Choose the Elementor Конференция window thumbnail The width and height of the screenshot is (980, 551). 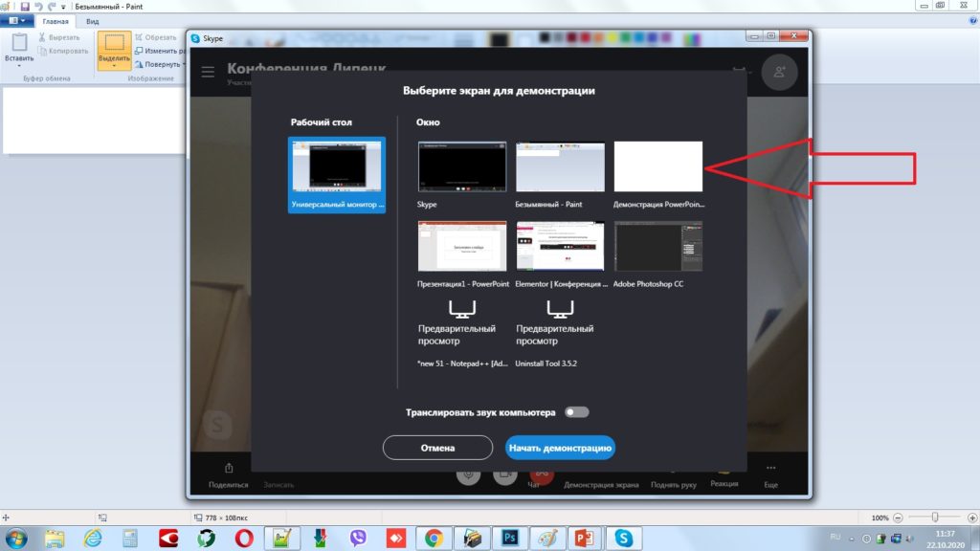click(560, 246)
